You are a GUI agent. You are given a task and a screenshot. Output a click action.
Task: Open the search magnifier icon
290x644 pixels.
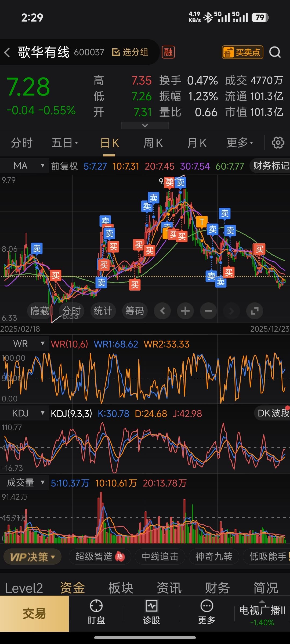pos(275,52)
